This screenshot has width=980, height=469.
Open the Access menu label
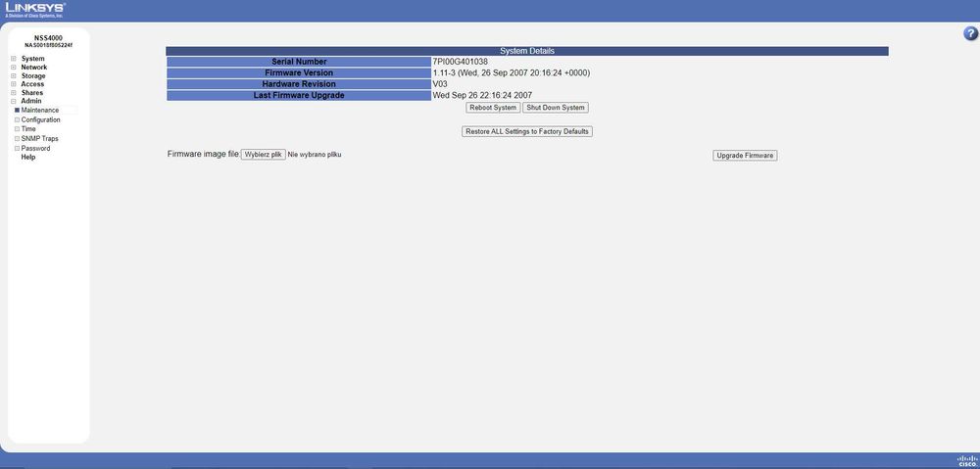click(32, 83)
